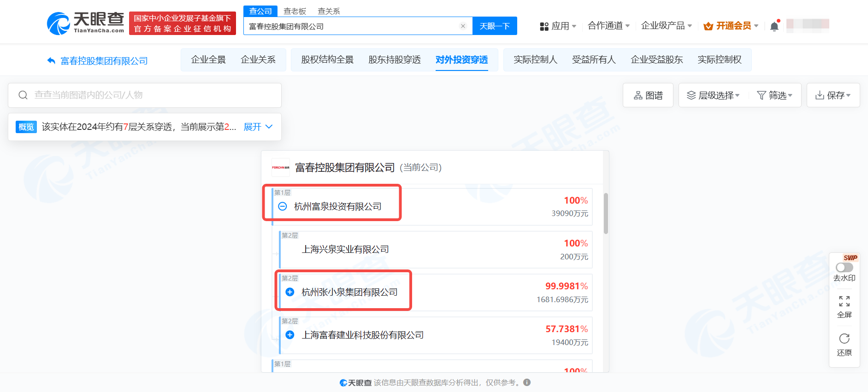Click the vertical scrollbar of the investment list
This screenshot has height=392, width=868.
point(606,213)
